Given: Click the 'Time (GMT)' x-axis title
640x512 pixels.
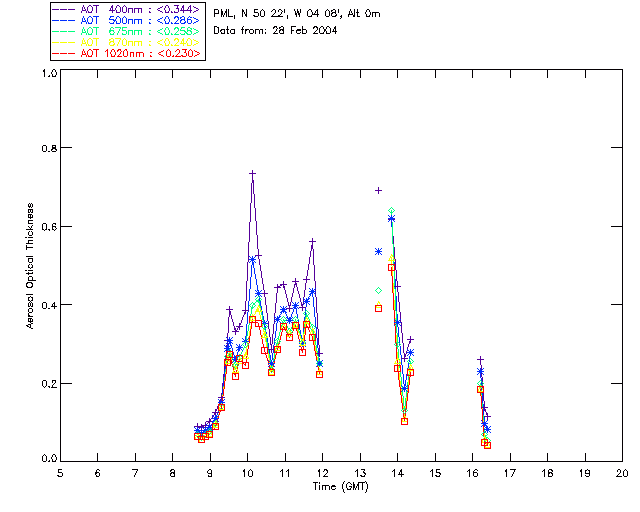Looking at the screenshot, I should click(x=340, y=485).
